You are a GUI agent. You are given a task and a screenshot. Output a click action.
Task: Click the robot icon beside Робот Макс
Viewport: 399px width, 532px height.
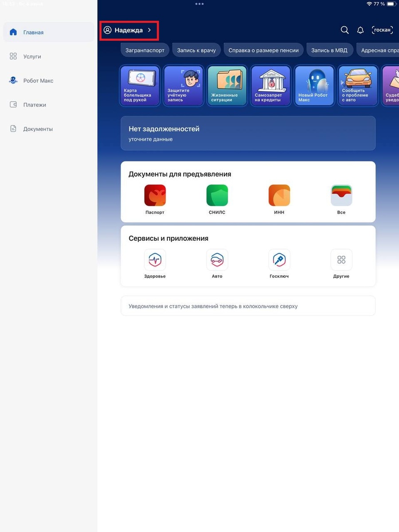pos(13,81)
